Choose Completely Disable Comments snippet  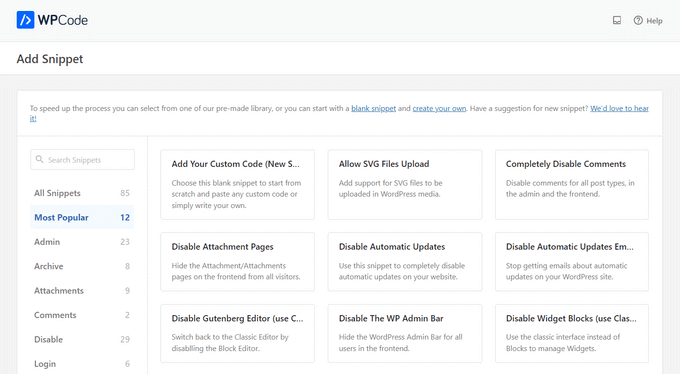572,185
